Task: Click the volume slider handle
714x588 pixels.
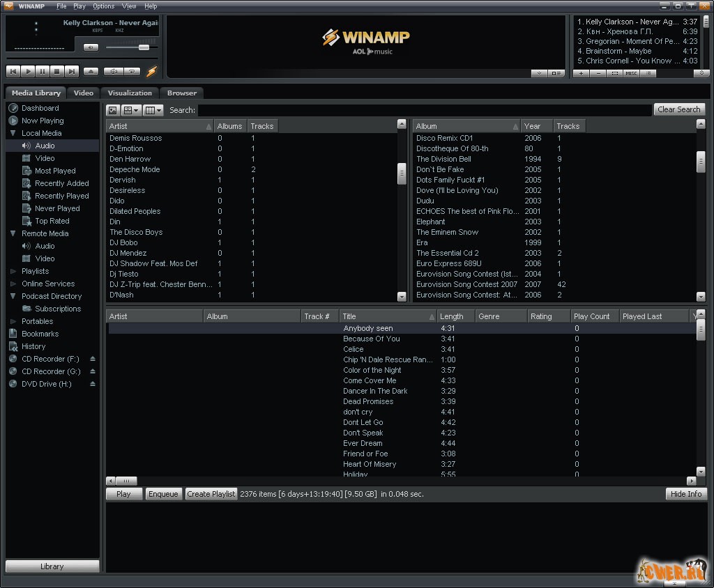Action: coord(144,47)
